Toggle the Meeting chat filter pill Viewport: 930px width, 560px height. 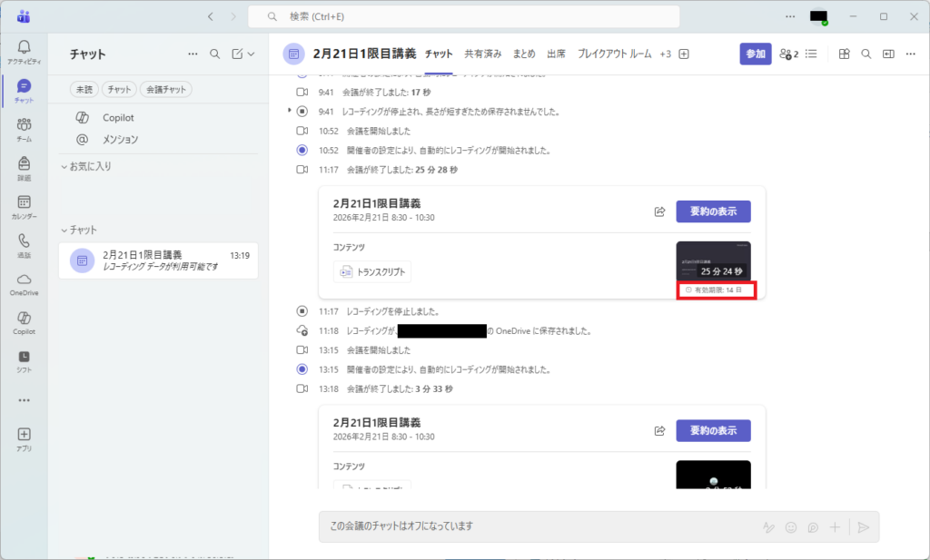click(x=165, y=89)
